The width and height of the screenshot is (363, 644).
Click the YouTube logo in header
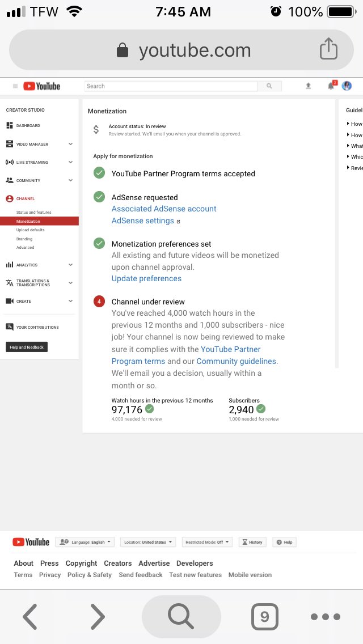(x=41, y=86)
